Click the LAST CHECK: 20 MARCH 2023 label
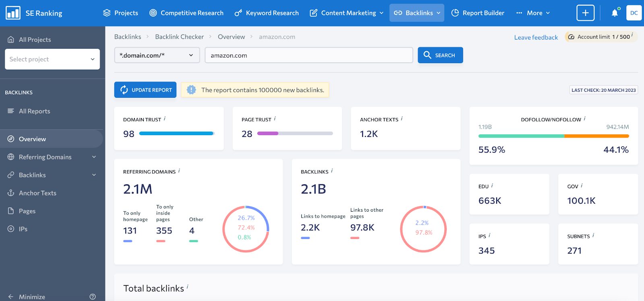Viewport: 644px width, 301px height. (x=604, y=90)
